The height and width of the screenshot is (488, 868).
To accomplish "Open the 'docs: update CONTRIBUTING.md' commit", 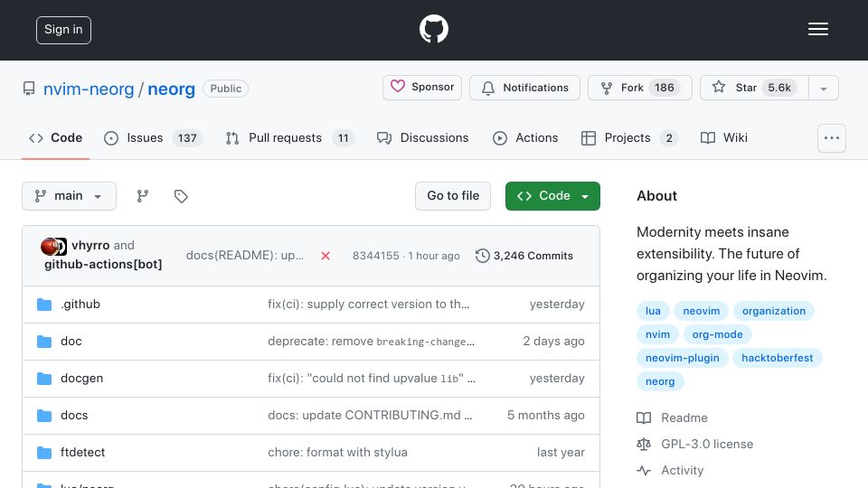I will (370, 416).
